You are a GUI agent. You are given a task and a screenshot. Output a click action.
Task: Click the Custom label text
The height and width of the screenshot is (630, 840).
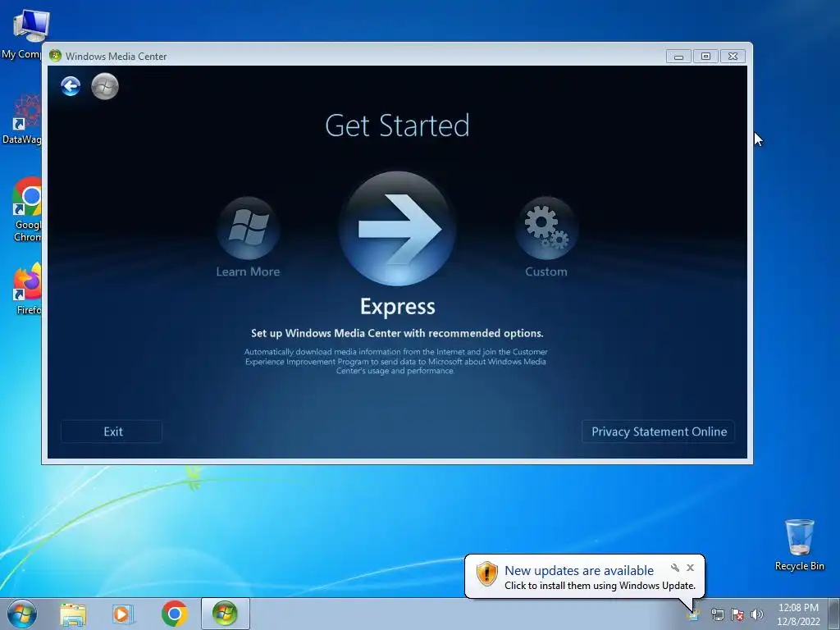click(546, 272)
